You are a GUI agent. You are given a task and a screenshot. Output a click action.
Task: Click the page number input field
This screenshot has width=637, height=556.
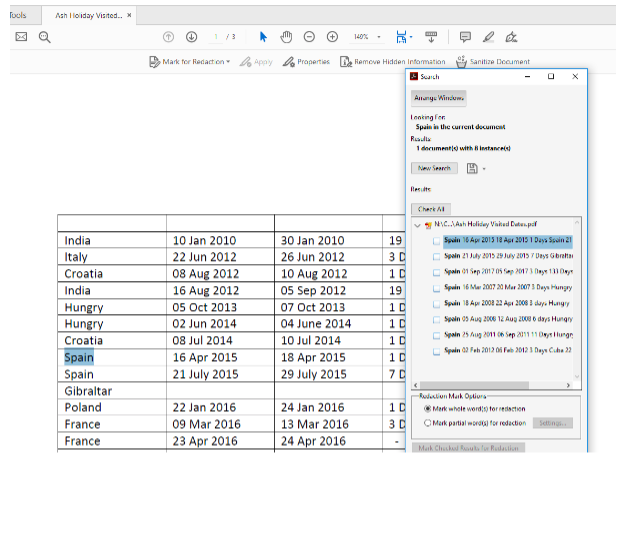[217, 37]
